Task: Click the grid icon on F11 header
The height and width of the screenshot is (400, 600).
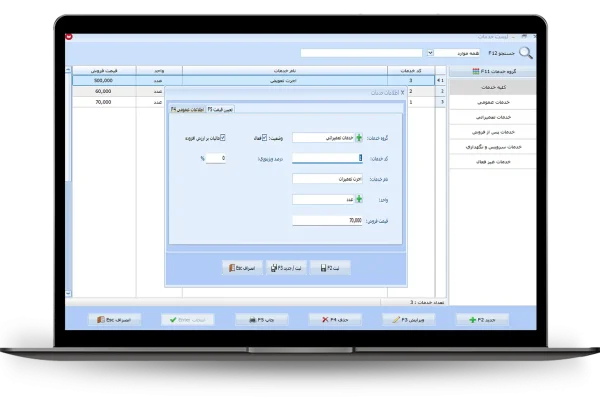Action: point(476,71)
